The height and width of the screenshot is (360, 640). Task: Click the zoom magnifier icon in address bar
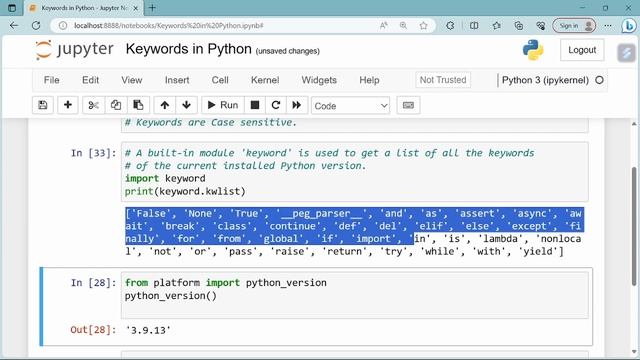pos(403,25)
